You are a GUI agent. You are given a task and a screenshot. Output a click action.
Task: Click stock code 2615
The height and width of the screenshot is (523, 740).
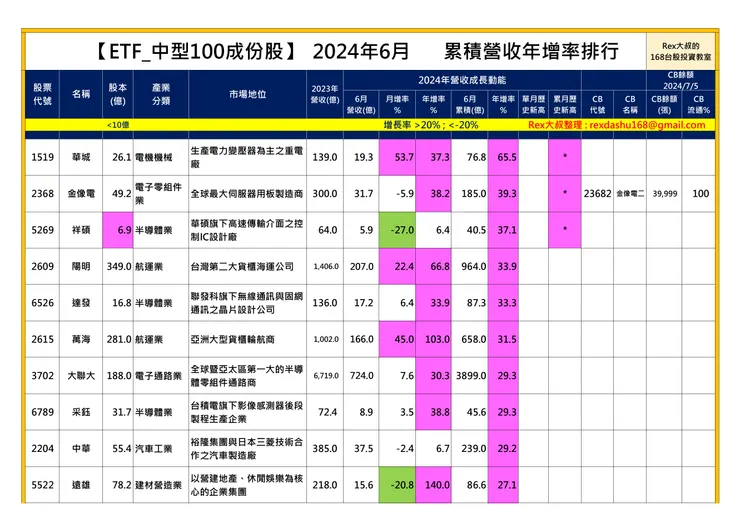42,339
